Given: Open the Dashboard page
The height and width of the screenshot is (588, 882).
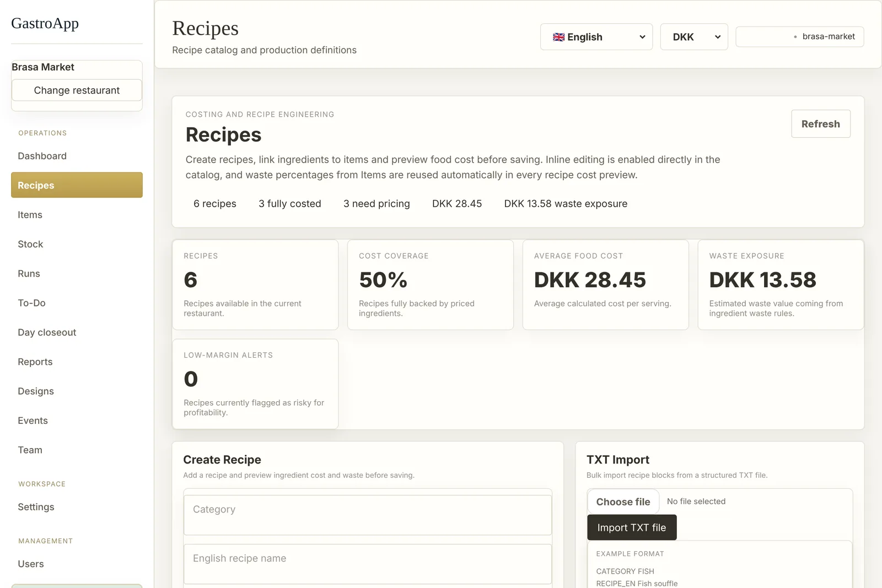Looking at the screenshot, I should (77, 156).
